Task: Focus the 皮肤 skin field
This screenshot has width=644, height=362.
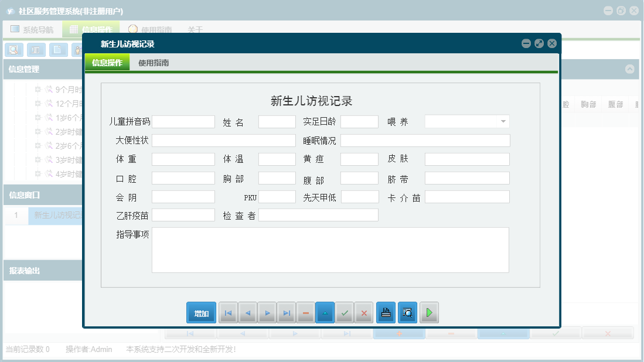Action: [x=467, y=159]
